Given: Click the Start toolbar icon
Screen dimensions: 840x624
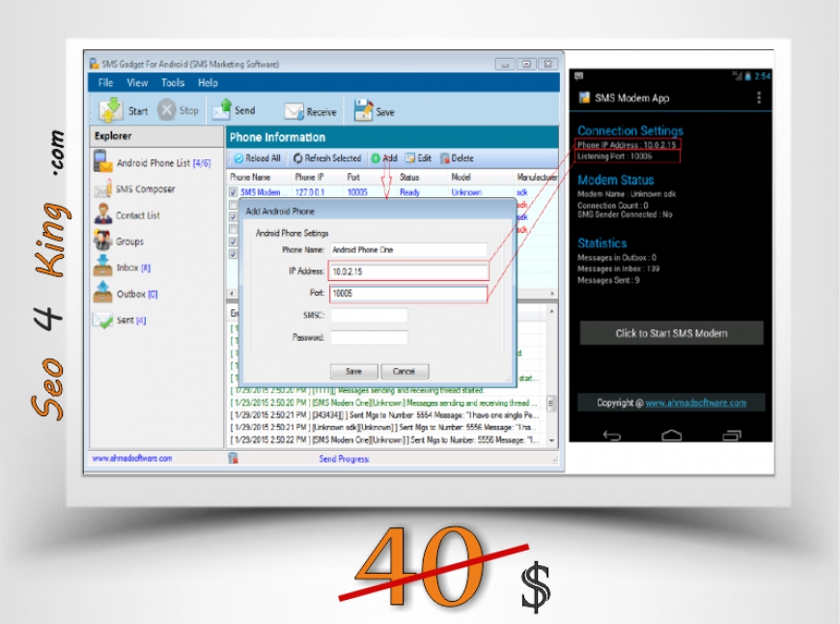Looking at the screenshot, I should click(110, 110).
